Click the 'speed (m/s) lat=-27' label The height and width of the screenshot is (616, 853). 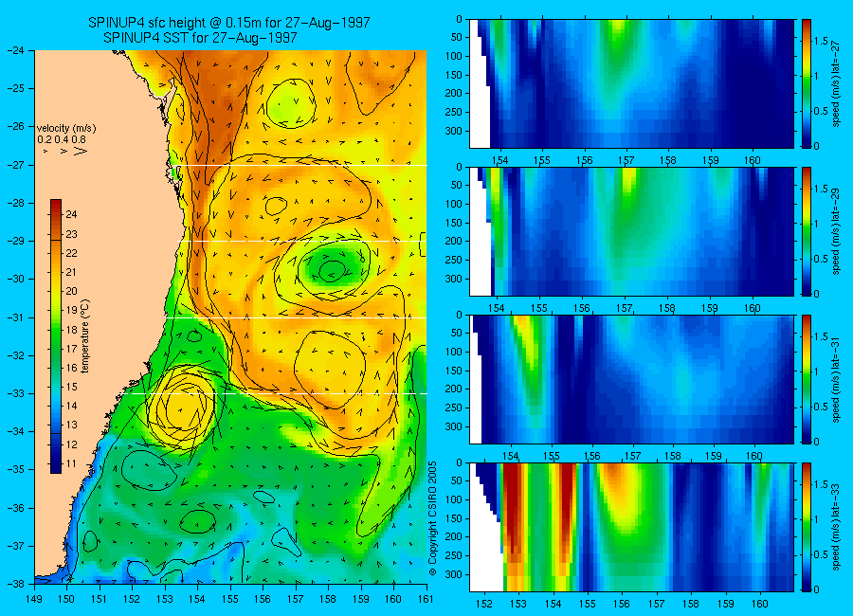pyautogui.click(x=836, y=83)
